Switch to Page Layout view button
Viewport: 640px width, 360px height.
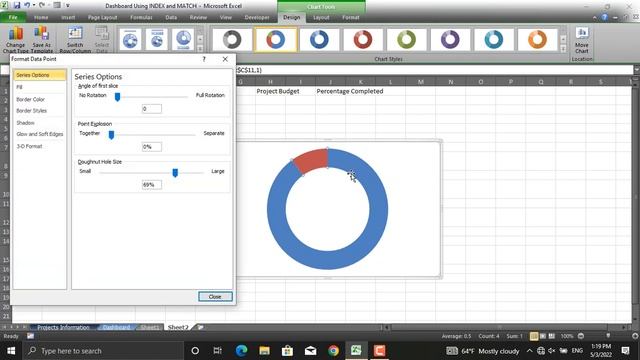[543, 336]
